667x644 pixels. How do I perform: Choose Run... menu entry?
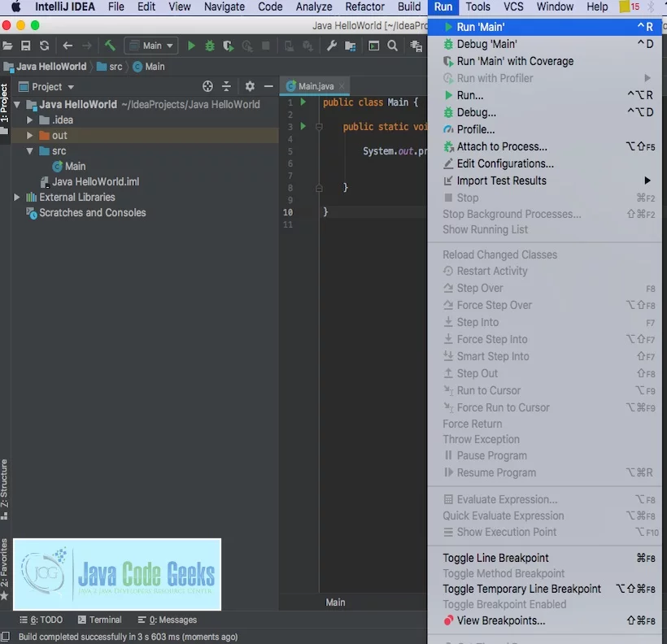(544, 95)
